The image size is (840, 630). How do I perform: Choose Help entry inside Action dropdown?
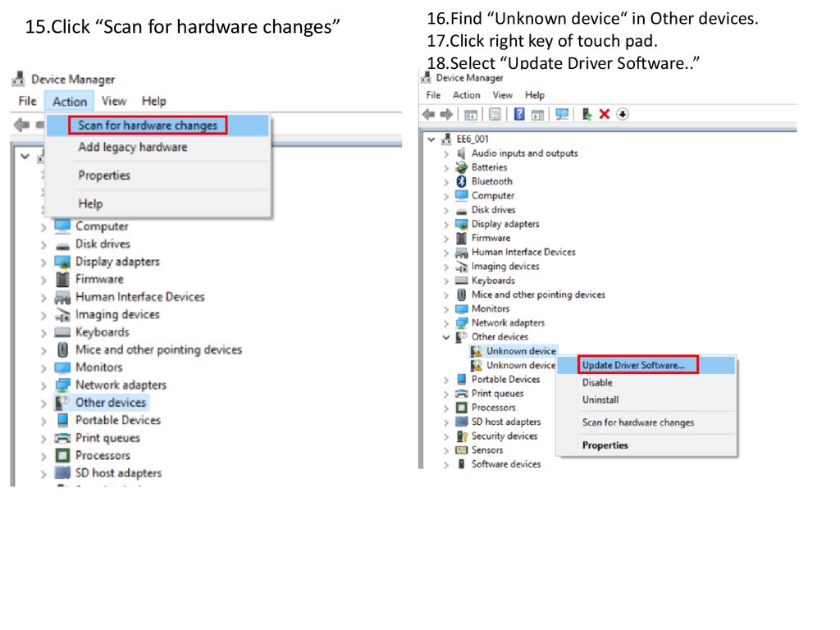pyautogui.click(x=90, y=203)
